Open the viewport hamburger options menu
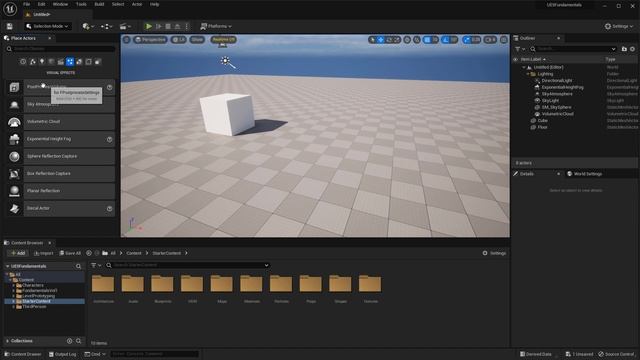The image size is (640, 360). click(127, 40)
